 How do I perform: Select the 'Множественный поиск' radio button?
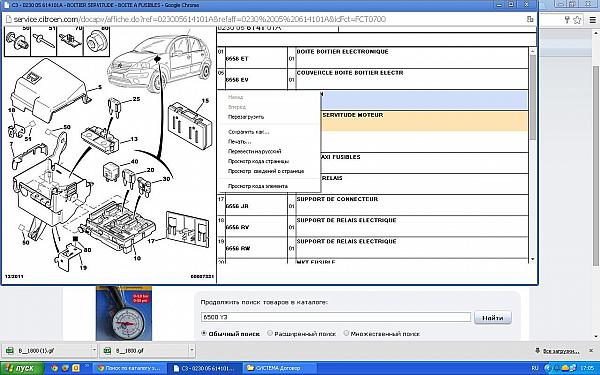coord(346,333)
